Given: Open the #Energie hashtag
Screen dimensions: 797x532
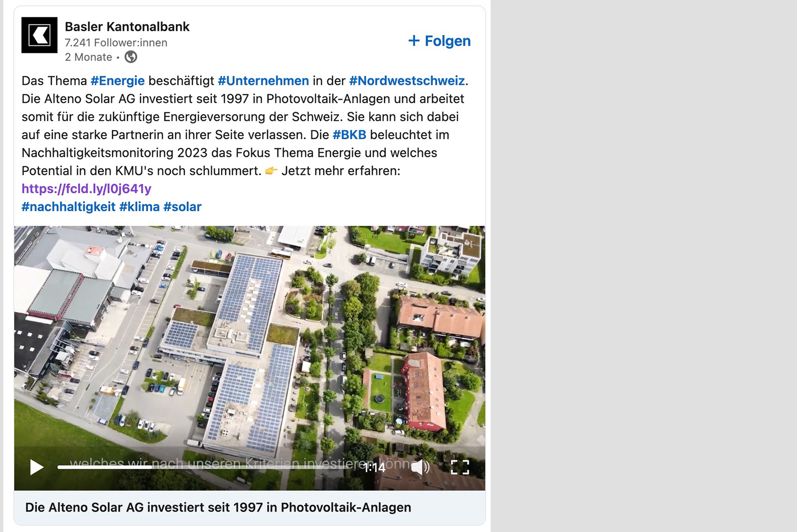Looking at the screenshot, I should (x=118, y=81).
